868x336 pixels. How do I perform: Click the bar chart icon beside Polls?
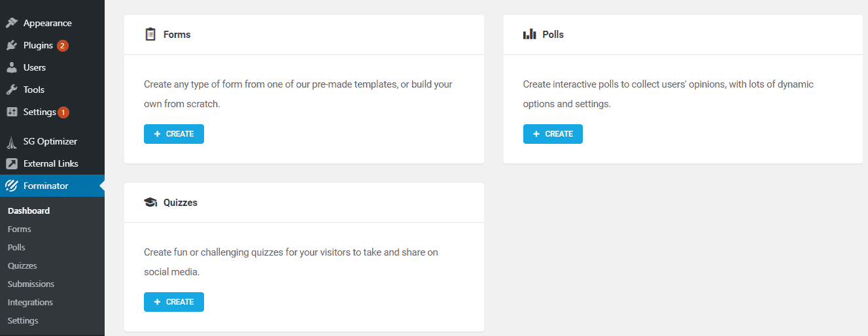[529, 34]
